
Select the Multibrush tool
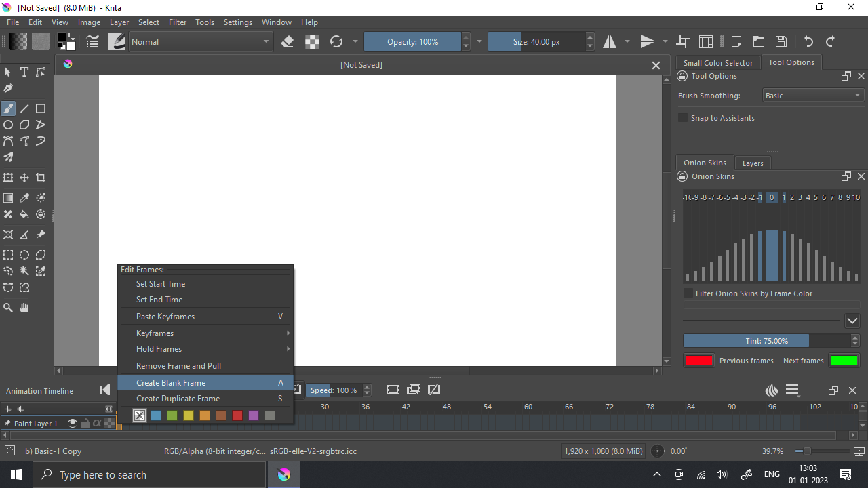(8, 157)
